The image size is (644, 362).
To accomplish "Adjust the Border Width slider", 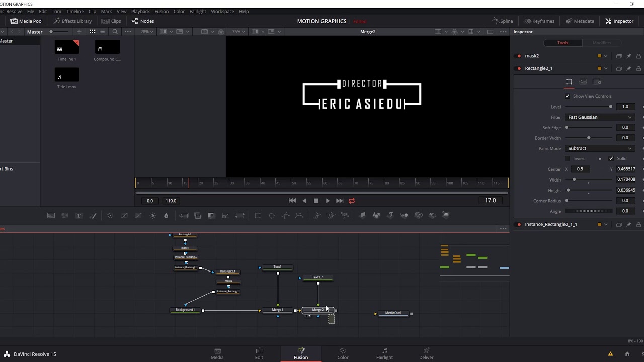I will point(589,138).
